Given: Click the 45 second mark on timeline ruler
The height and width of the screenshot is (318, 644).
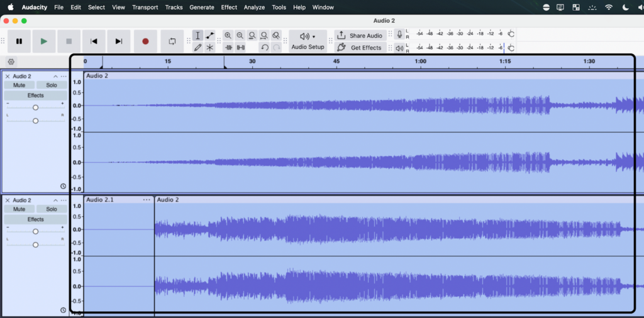Looking at the screenshot, I should pos(336,62).
